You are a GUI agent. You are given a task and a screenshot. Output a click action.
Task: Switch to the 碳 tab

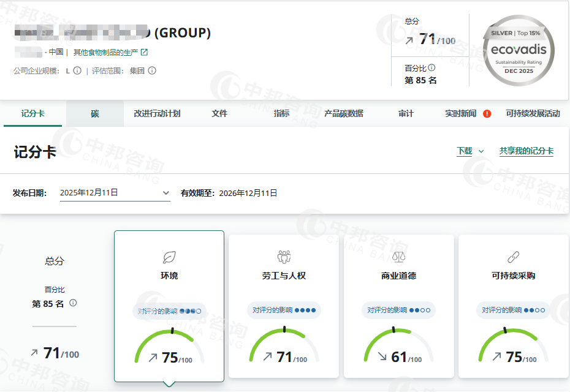click(x=95, y=114)
